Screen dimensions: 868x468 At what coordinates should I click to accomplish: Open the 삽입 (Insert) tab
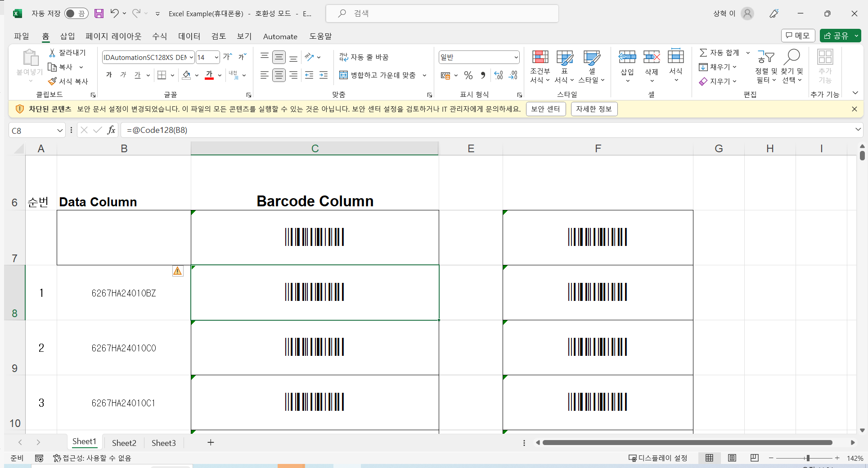coord(67,36)
